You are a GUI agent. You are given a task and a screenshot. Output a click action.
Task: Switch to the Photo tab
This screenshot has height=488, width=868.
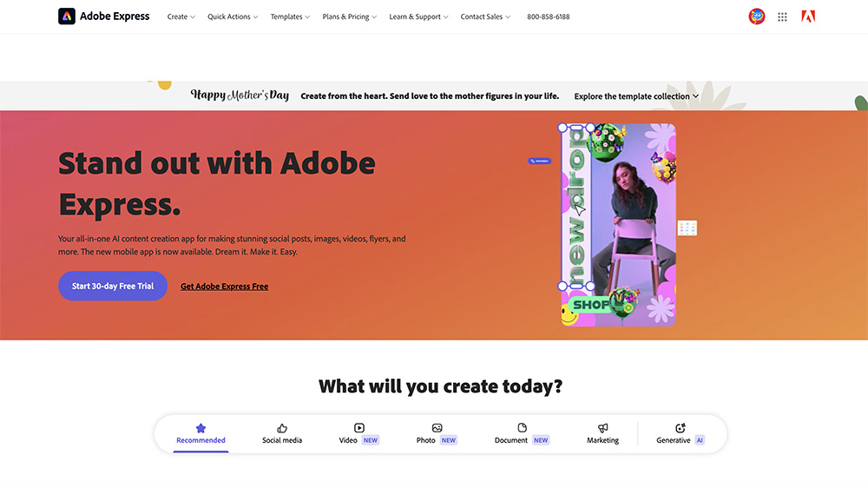tap(437, 433)
